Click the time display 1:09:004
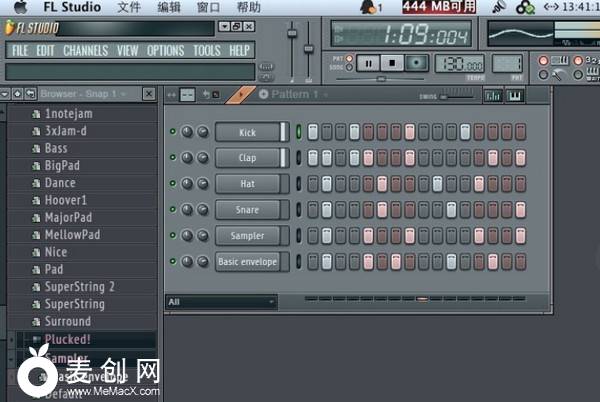The width and height of the screenshot is (600, 402). point(401,34)
